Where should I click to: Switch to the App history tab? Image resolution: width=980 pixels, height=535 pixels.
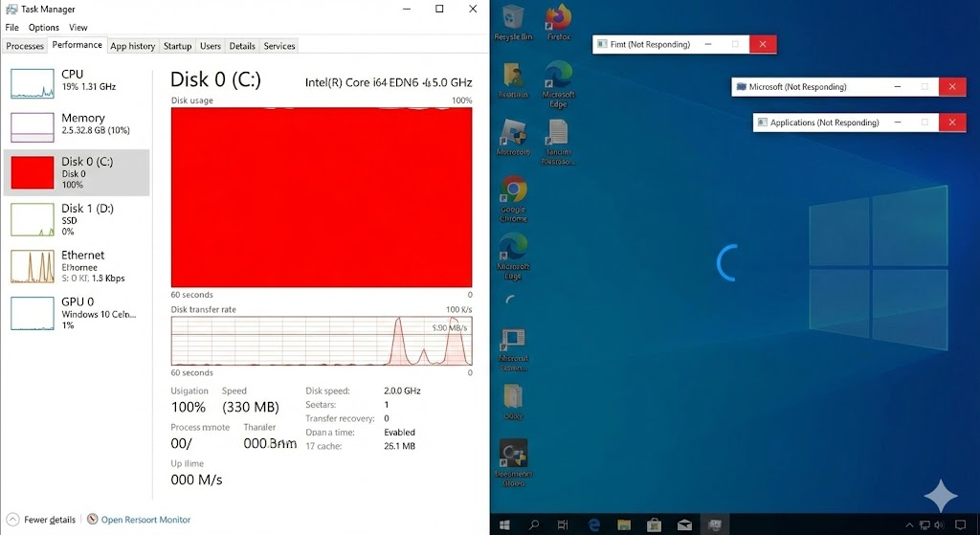pos(132,46)
